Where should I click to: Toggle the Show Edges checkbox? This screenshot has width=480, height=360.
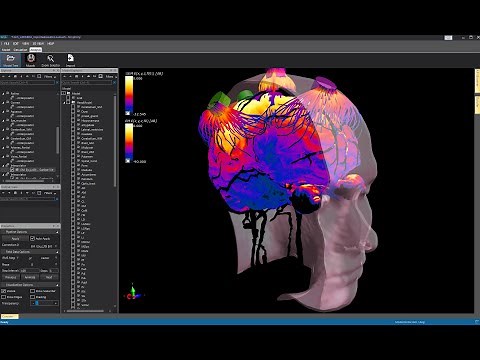(x=4, y=297)
